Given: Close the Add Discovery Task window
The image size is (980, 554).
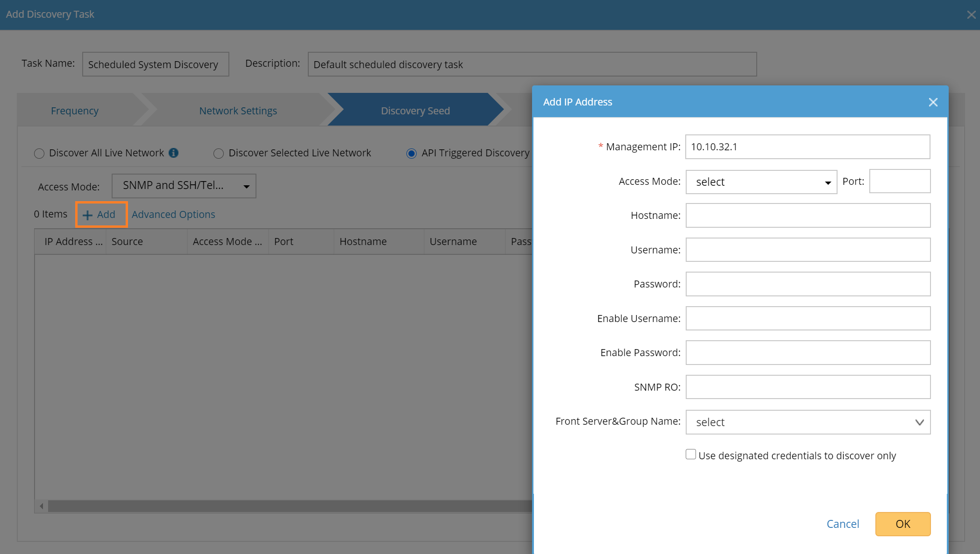Looking at the screenshot, I should click(971, 14).
